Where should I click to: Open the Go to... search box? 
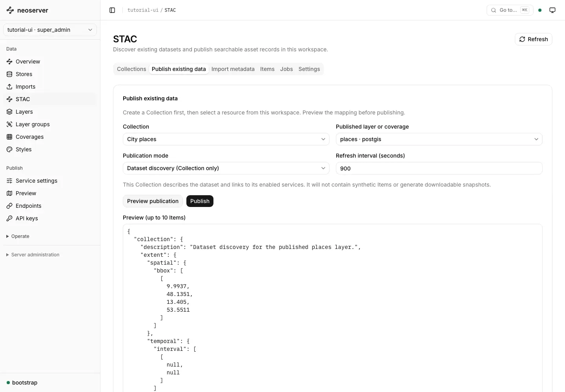click(510, 10)
